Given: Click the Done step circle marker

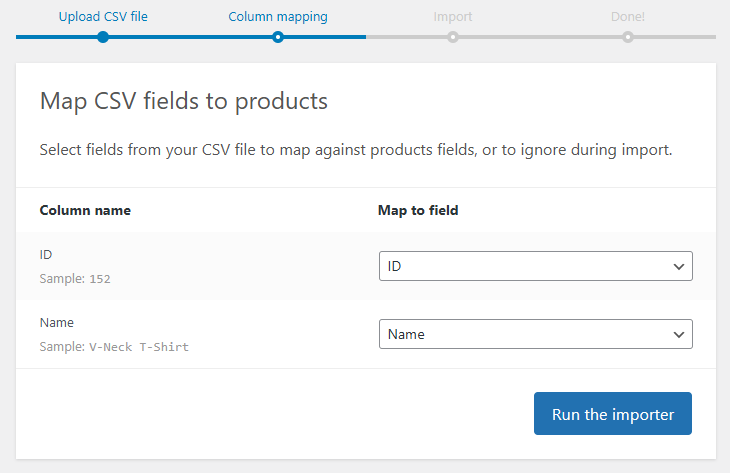Looking at the screenshot, I should (628, 37).
